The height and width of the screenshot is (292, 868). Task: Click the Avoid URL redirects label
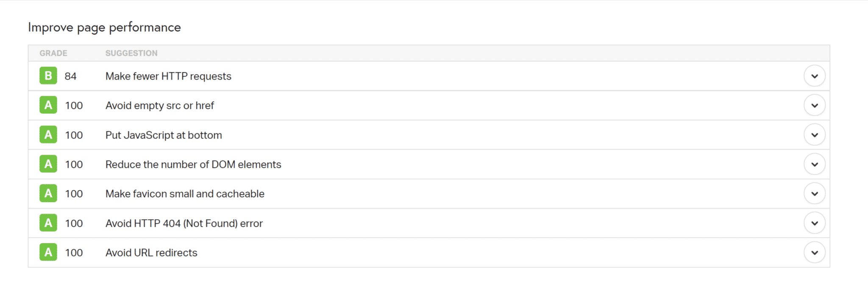click(151, 252)
